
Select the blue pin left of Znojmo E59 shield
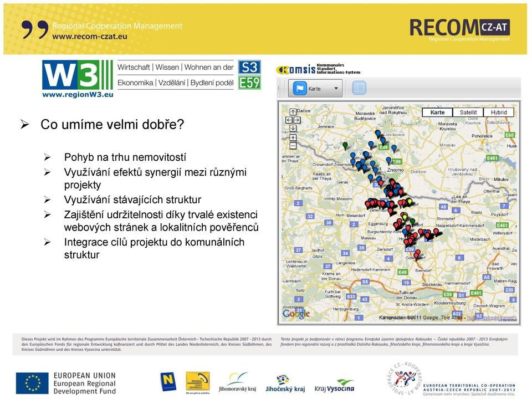pyautogui.click(x=388, y=161)
